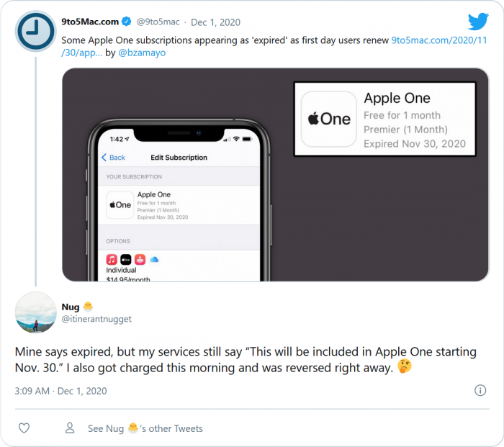Click the 9to5Mac clock avatar
The height and width of the screenshot is (447, 504).
pyautogui.click(x=35, y=32)
